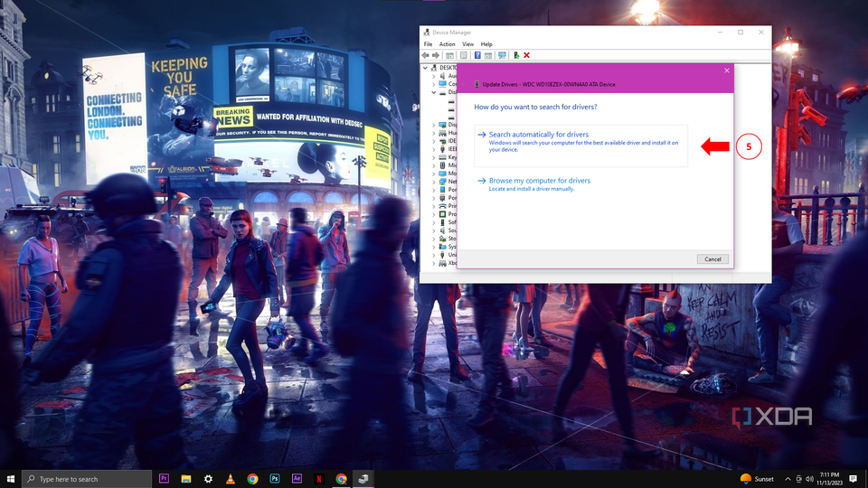868x488 pixels.
Task: Select Sound controllers (Sou) category icon
Action: [x=443, y=230]
